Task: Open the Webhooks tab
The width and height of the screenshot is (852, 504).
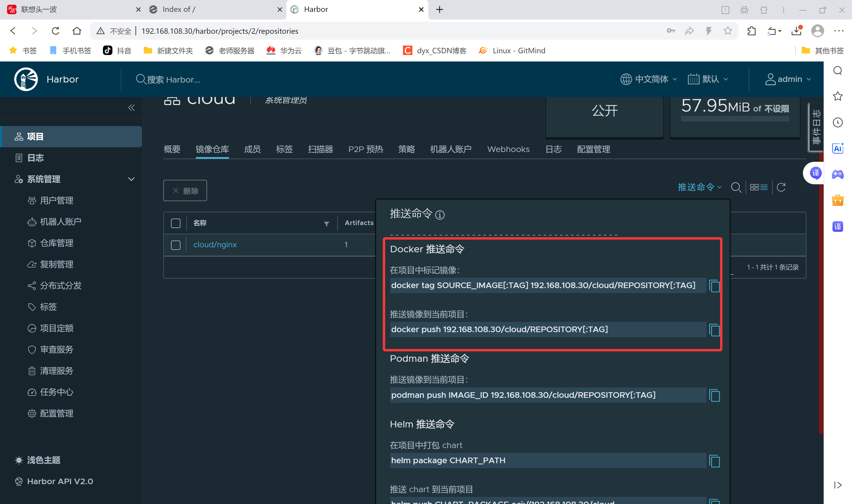Action: tap(508, 149)
